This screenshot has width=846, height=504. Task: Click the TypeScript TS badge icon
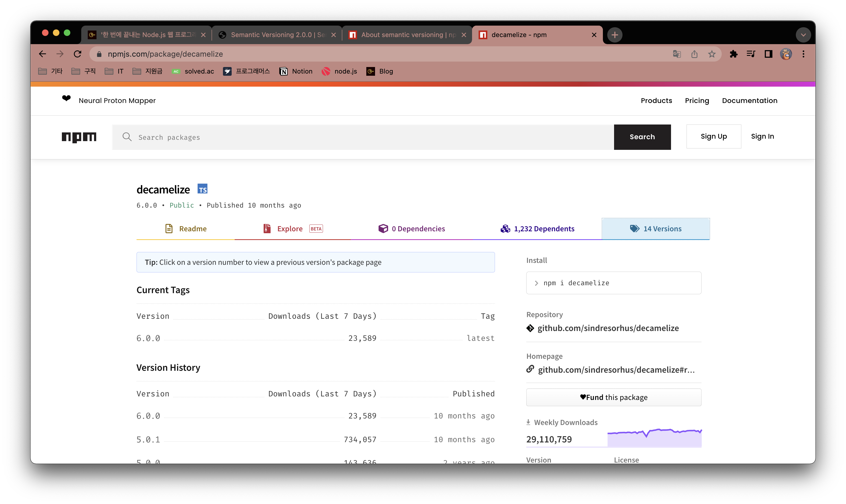click(x=203, y=189)
